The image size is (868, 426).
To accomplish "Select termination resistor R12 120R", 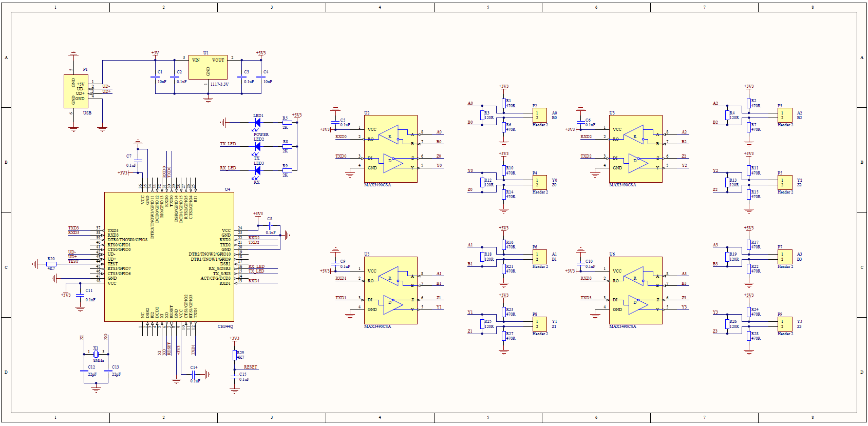I will click(x=482, y=182).
